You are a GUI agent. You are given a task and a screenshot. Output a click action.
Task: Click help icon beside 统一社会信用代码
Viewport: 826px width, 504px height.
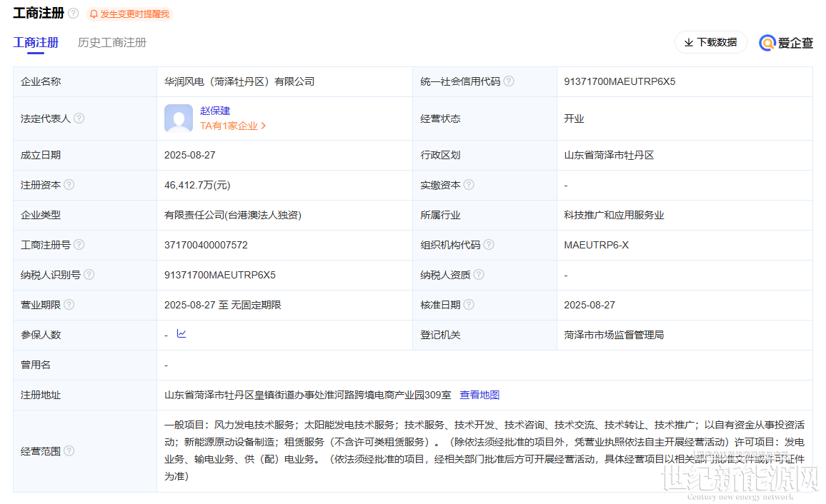click(509, 81)
